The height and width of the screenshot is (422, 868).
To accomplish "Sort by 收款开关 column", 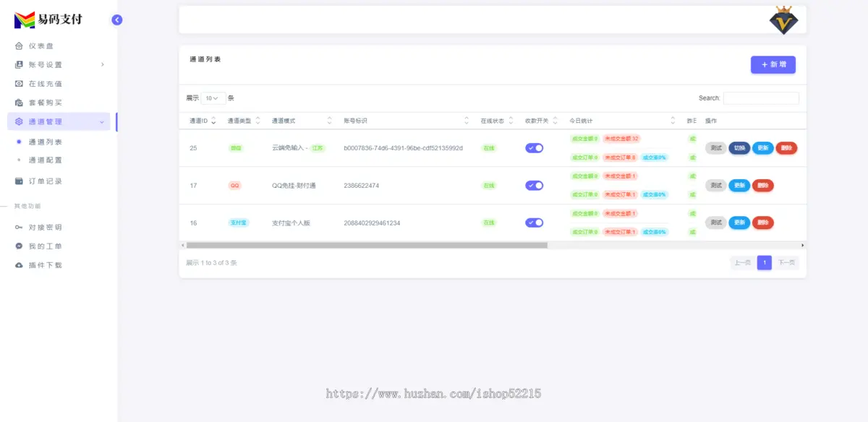I will tap(541, 121).
